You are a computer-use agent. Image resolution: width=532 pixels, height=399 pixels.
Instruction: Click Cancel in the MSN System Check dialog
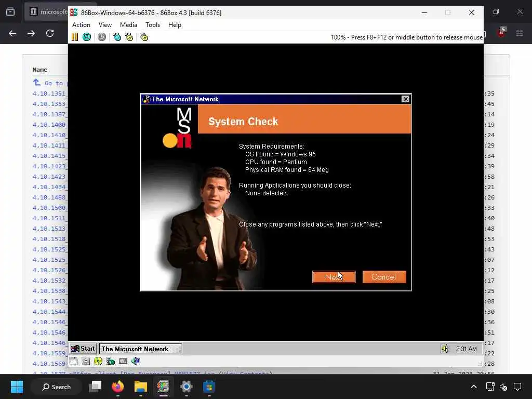pos(384,277)
